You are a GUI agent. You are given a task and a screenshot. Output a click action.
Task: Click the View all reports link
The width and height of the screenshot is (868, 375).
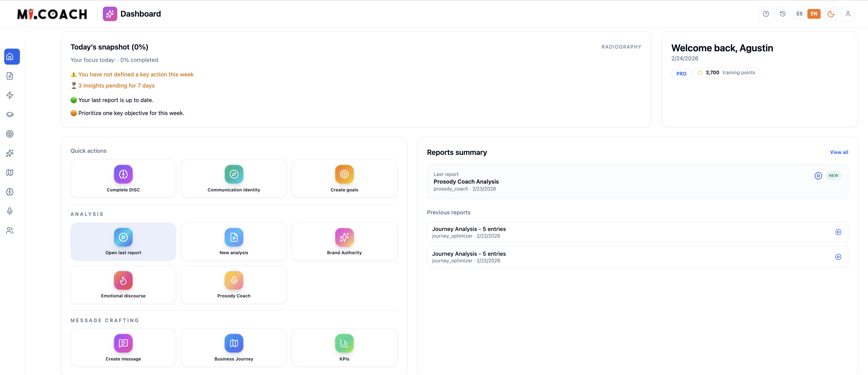point(839,152)
